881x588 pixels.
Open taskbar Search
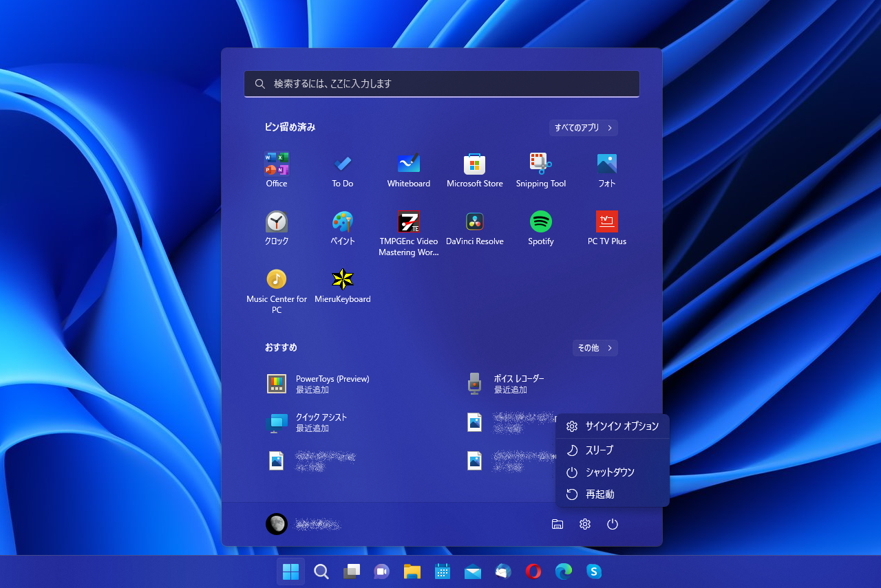[321, 571]
